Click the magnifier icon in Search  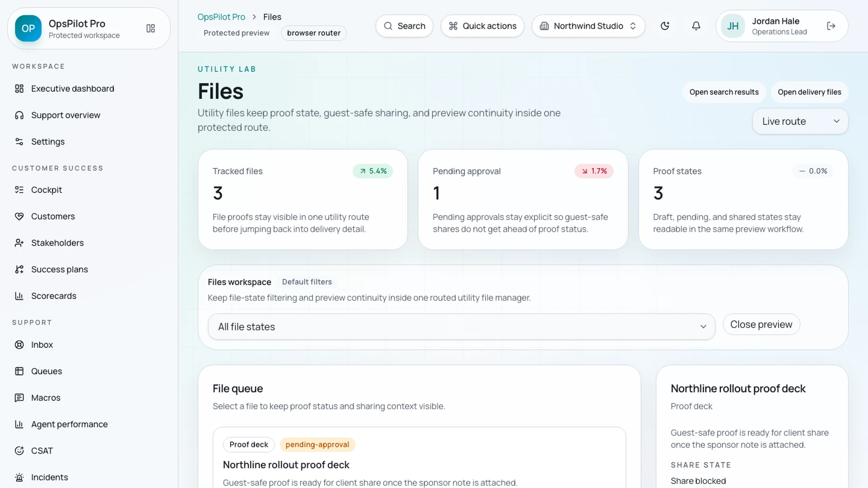pos(388,26)
